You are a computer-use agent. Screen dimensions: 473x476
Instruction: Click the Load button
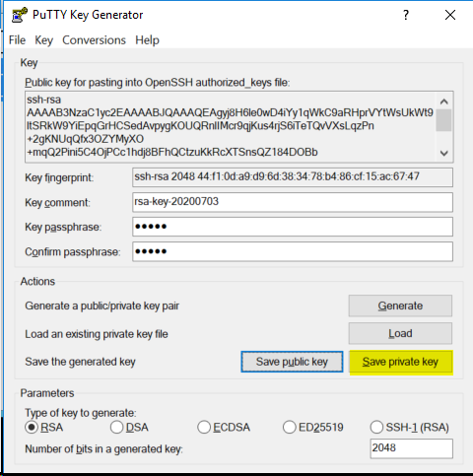point(400,333)
